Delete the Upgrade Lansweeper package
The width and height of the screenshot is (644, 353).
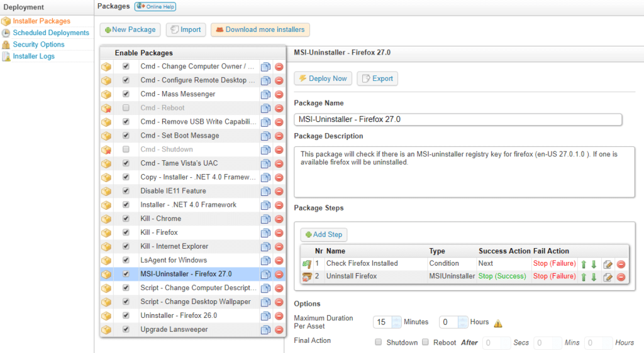pos(279,330)
